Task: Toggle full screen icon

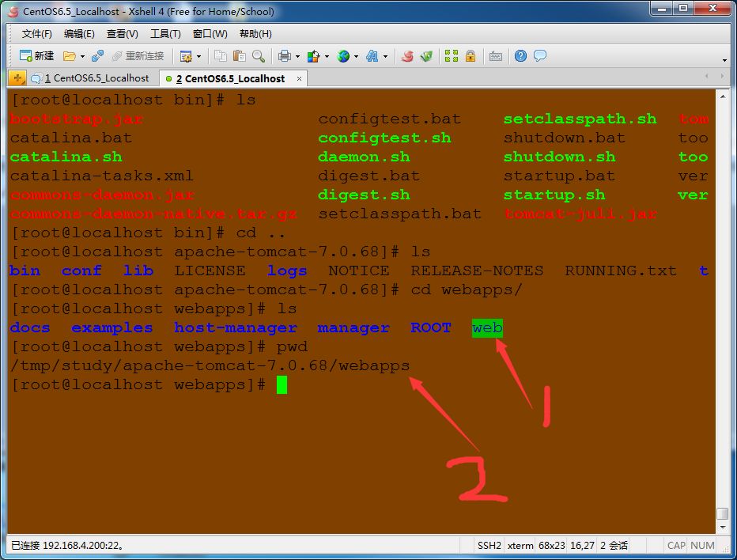Action: click(452, 56)
